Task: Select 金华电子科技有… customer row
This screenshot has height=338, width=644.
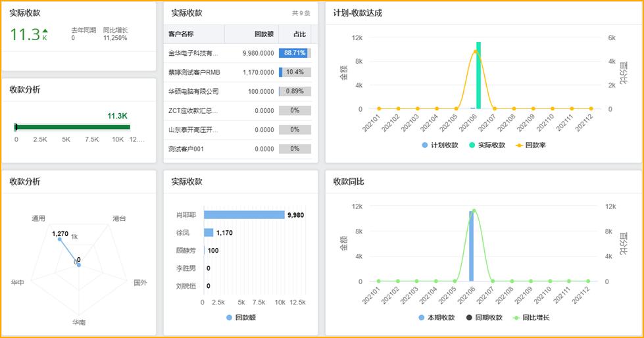Action: (238, 53)
